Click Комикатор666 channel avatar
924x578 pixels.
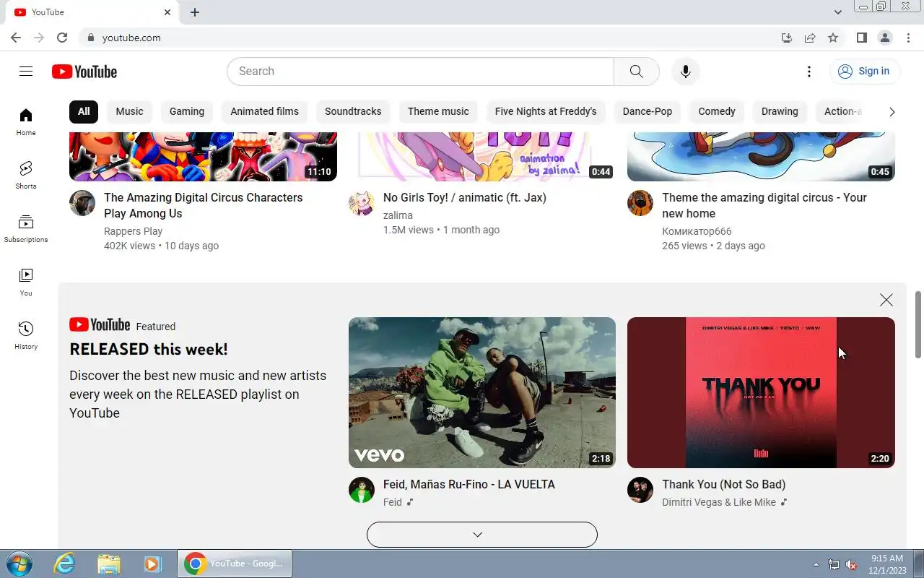tap(640, 203)
